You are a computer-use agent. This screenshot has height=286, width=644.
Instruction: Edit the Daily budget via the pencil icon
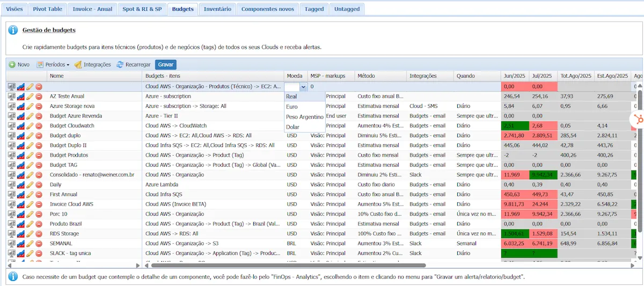coord(30,185)
